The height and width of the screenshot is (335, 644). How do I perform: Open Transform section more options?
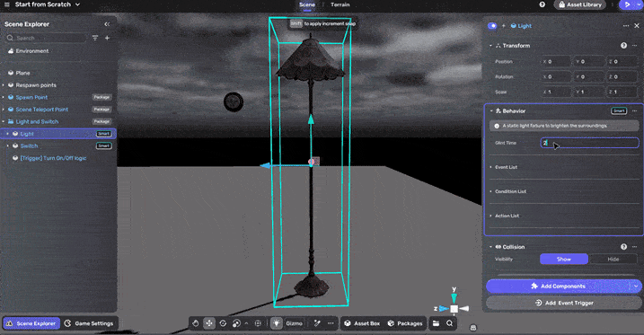(634, 46)
